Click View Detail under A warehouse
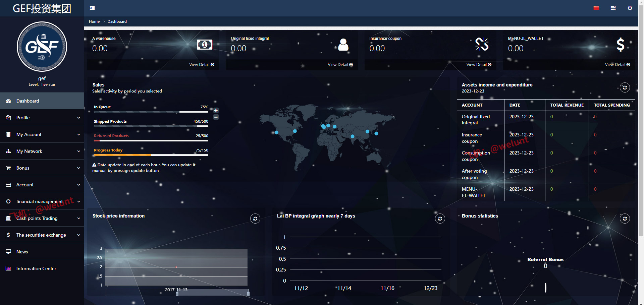The image size is (644, 305). pos(201,65)
